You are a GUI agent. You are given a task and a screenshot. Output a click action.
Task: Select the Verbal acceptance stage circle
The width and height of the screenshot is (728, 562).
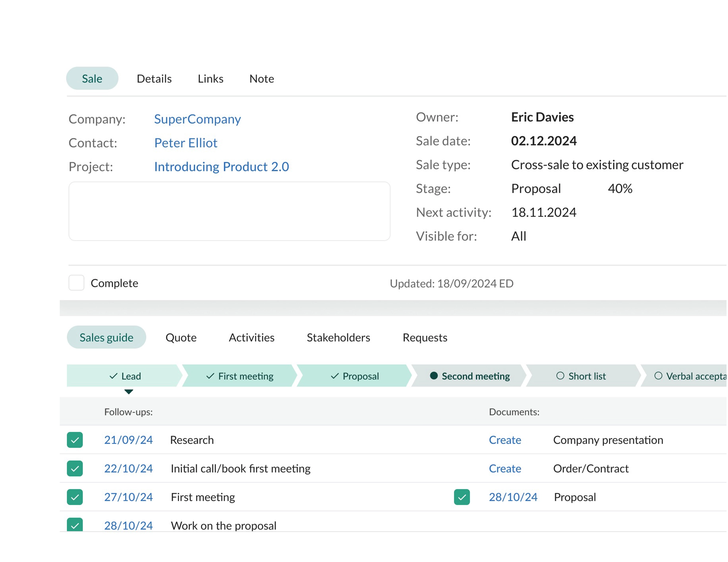pos(659,375)
